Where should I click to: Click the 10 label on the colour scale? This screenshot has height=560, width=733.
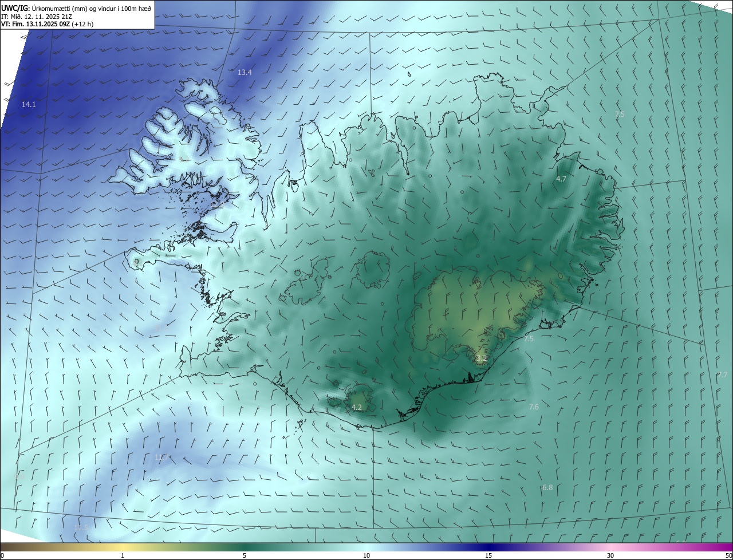coord(366,556)
